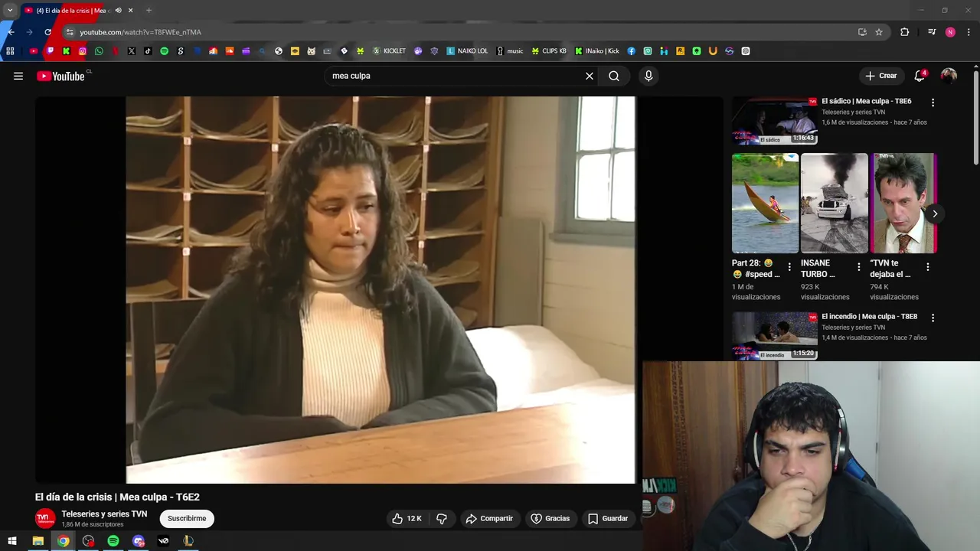Open Windows Start menu
Screen dimensions: 980x551
(x=12, y=541)
